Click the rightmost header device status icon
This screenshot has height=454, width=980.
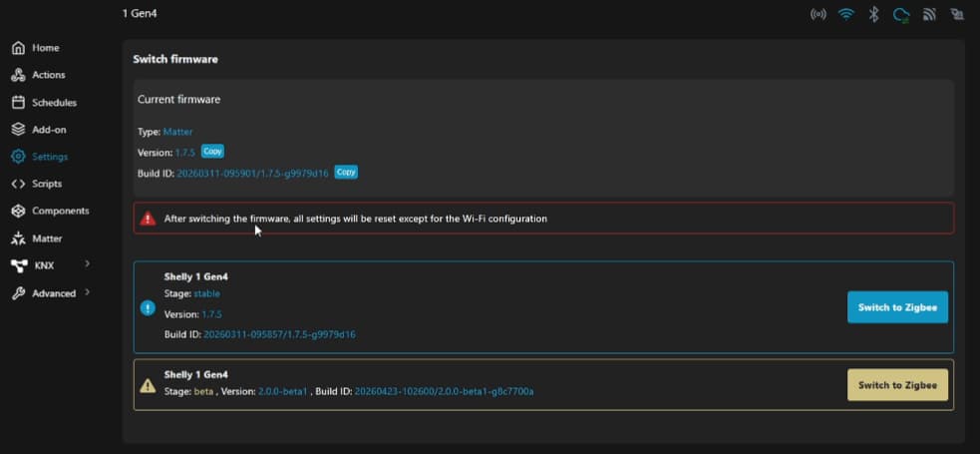point(957,14)
